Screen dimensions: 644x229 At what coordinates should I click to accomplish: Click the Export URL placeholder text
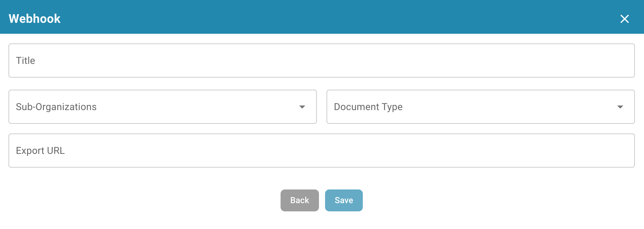click(x=40, y=151)
